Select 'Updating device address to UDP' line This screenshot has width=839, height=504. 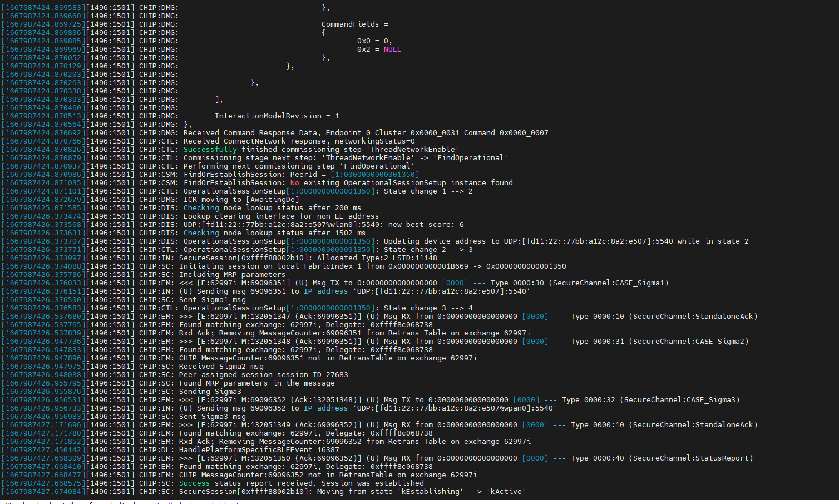[466, 241]
